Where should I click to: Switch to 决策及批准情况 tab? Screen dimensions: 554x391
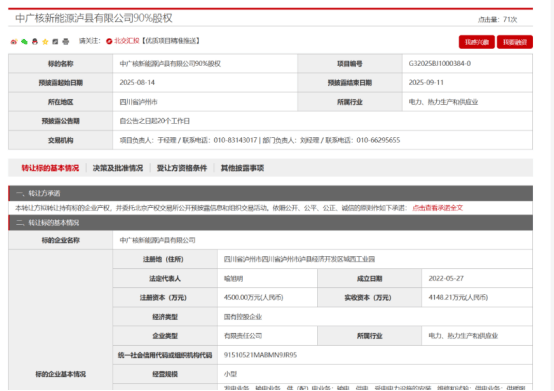tap(118, 168)
